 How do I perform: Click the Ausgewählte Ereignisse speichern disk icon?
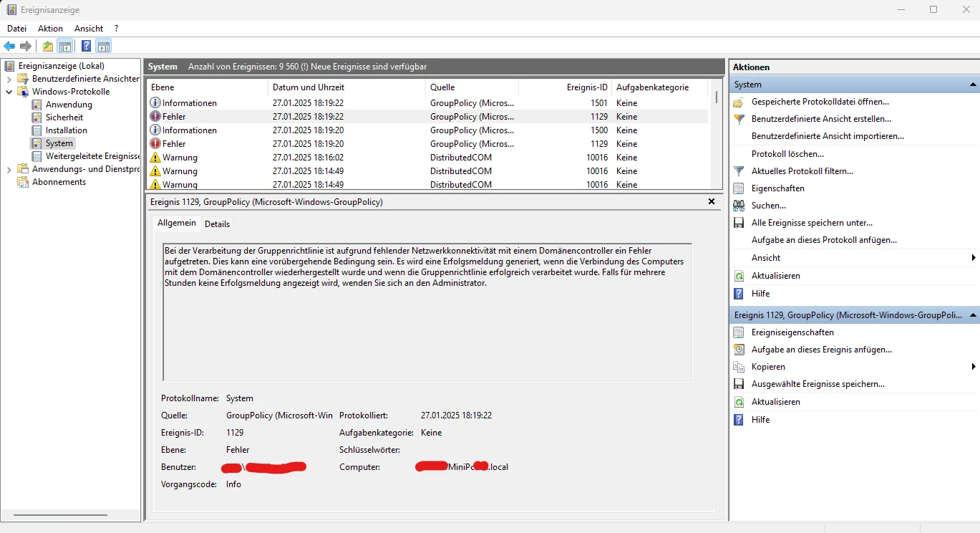coord(739,384)
